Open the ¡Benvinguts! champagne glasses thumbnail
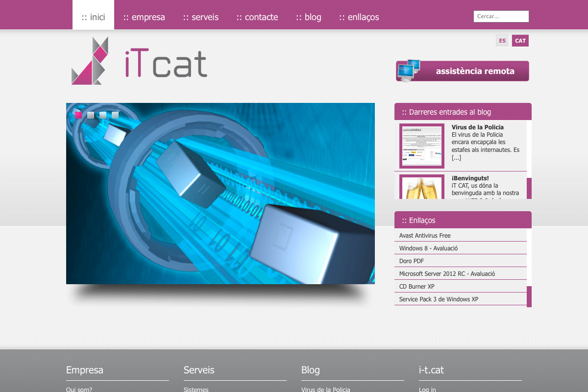588x392 pixels. point(421,188)
